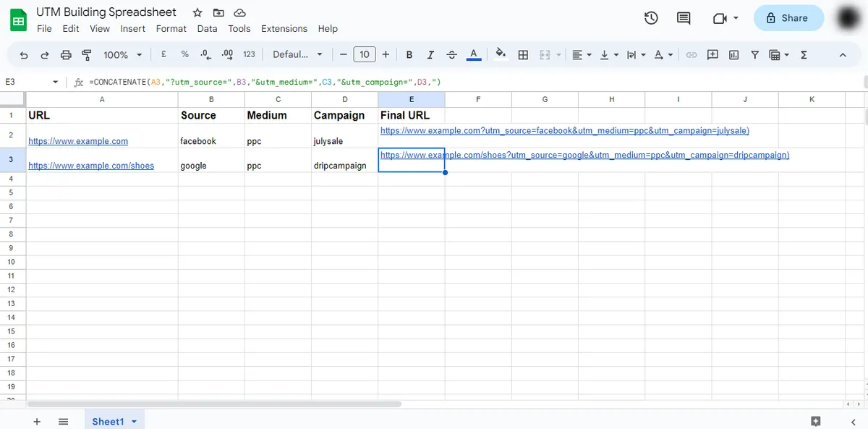Insert a link with the link icon
The image size is (868, 429).
coord(692,54)
